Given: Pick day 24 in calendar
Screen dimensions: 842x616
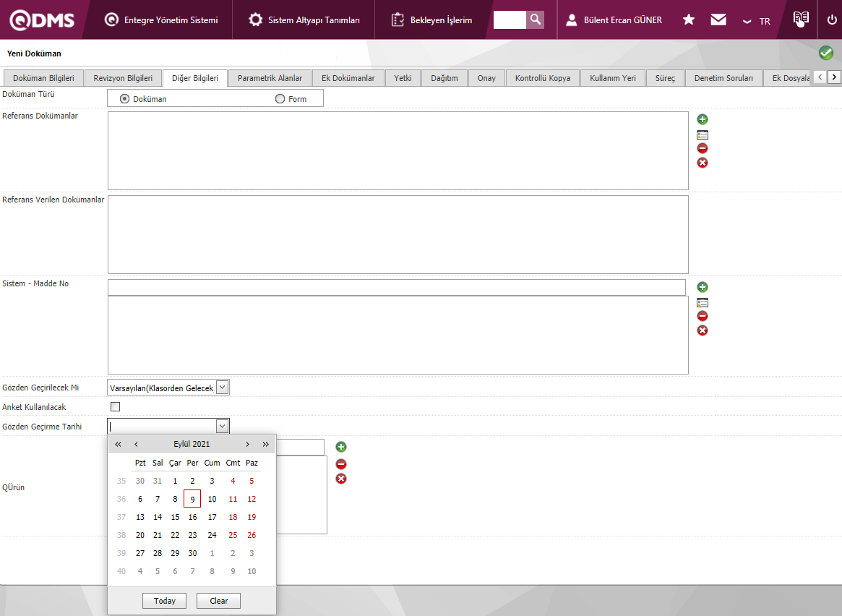Looking at the screenshot, I should click(x=212, y=535).
